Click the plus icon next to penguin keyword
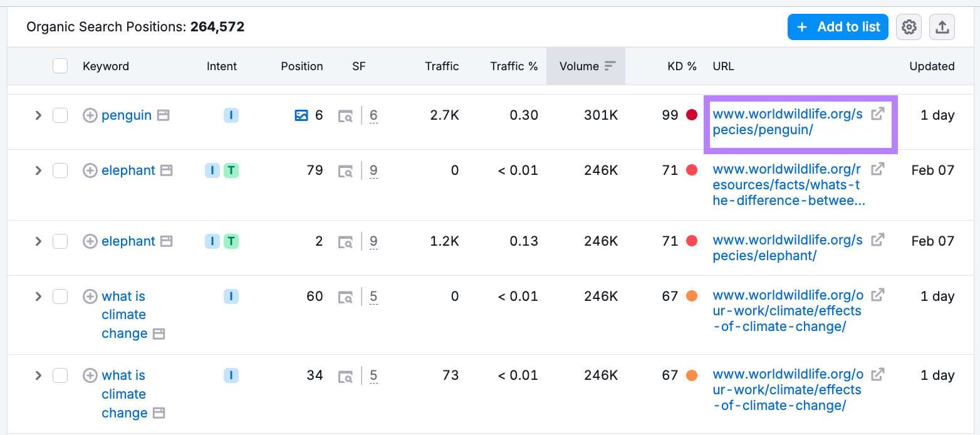This screenshot has width=980, height=435. point(90,115)
